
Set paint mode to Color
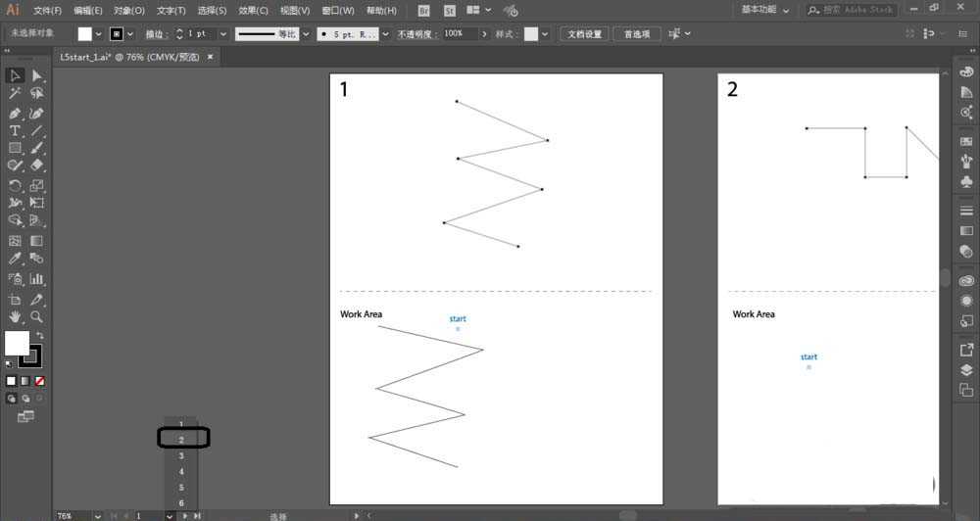click(x=11, y=380)
